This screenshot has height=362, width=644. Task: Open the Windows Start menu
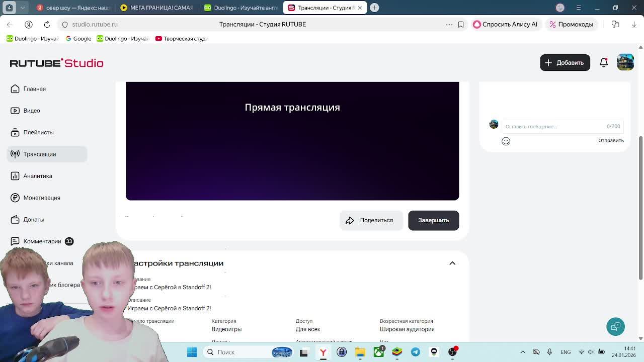(192, 352)
